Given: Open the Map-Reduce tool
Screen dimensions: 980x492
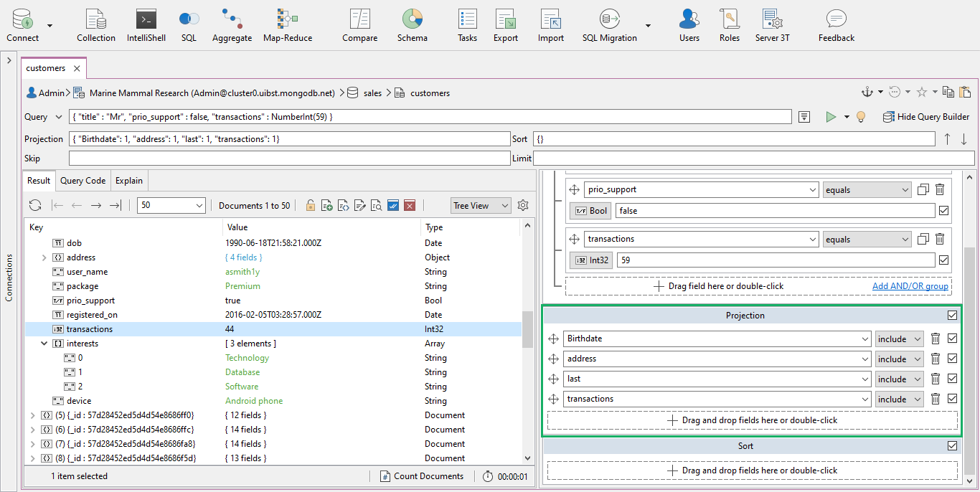Looking at the screenshot, I should (286, 25).
